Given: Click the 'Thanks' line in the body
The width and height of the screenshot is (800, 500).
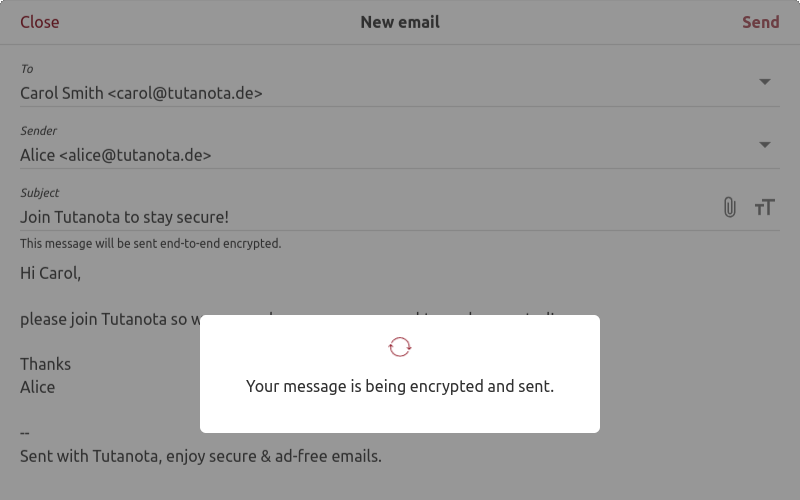Looking at the screenshot, I should [x=45, y=364].
